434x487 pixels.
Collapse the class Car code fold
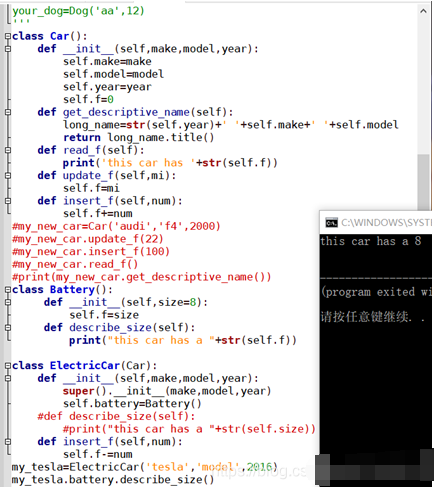click(8, 36)
